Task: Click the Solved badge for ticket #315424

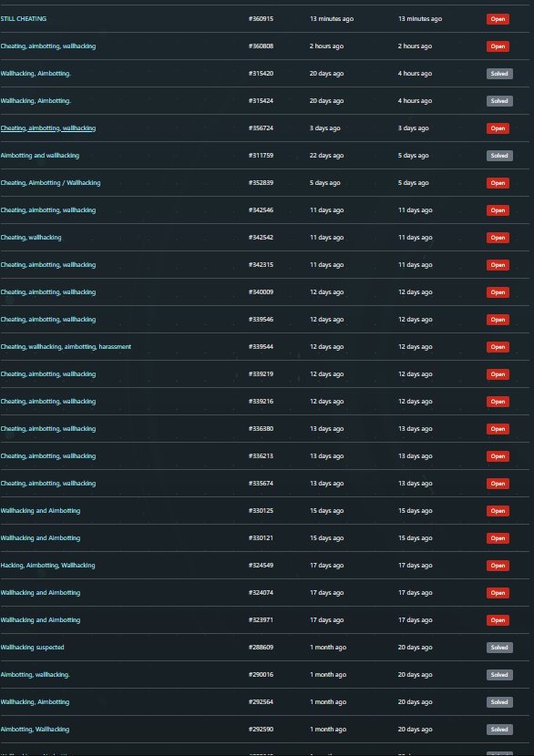Action: (x=499, y=101)
